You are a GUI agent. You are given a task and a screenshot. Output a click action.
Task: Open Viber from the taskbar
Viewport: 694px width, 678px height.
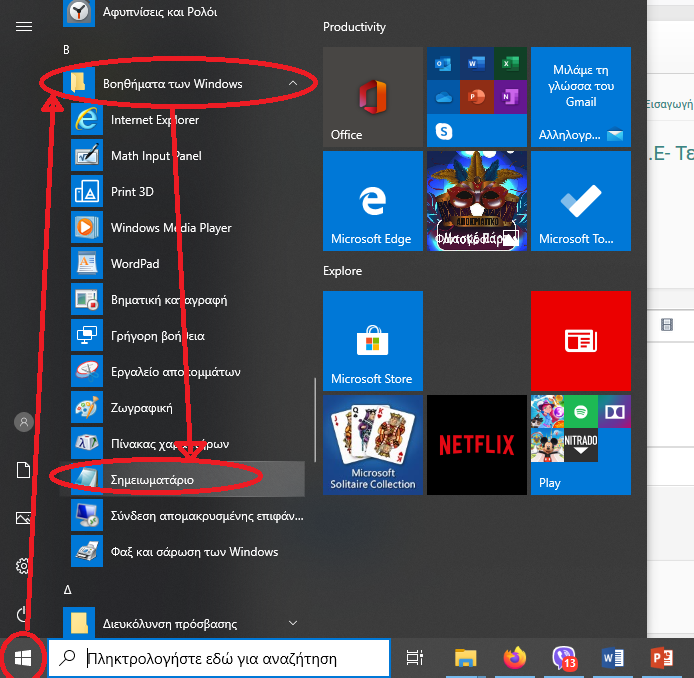click(565, 658)
